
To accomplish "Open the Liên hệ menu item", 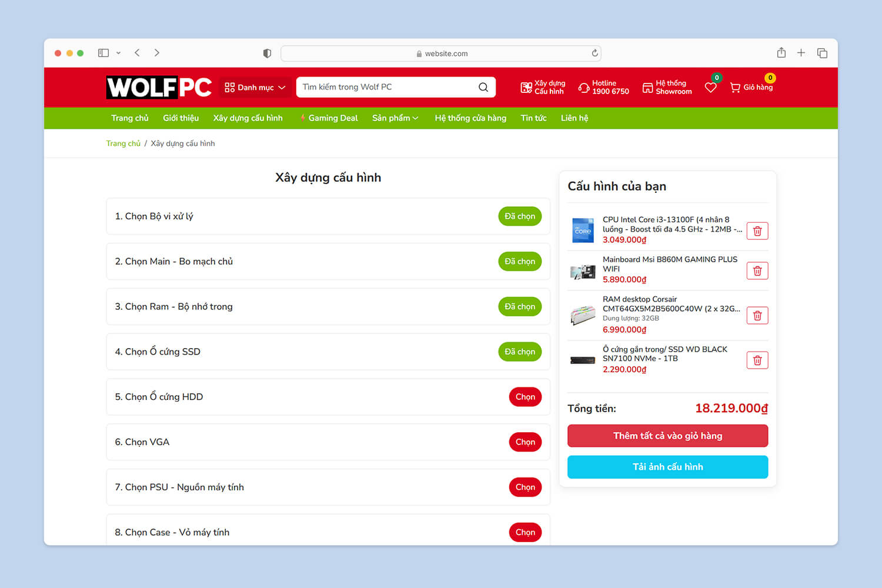I will (574, 118).
